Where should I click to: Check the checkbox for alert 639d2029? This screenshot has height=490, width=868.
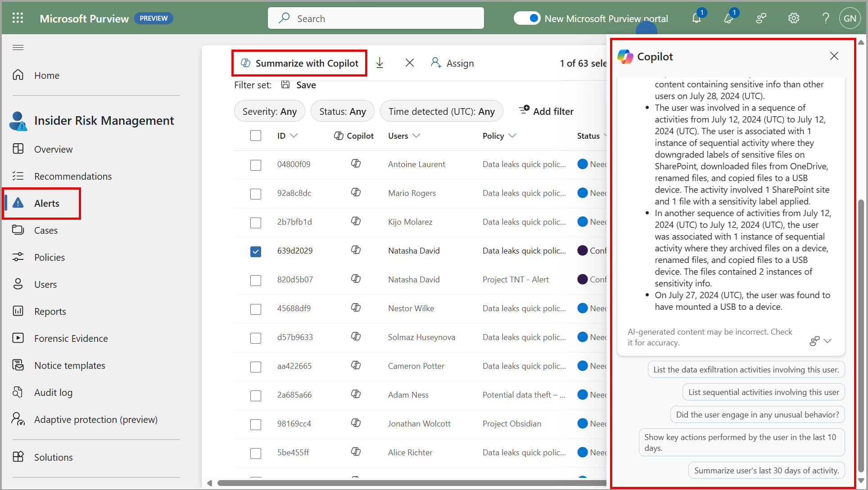point(254,250)
